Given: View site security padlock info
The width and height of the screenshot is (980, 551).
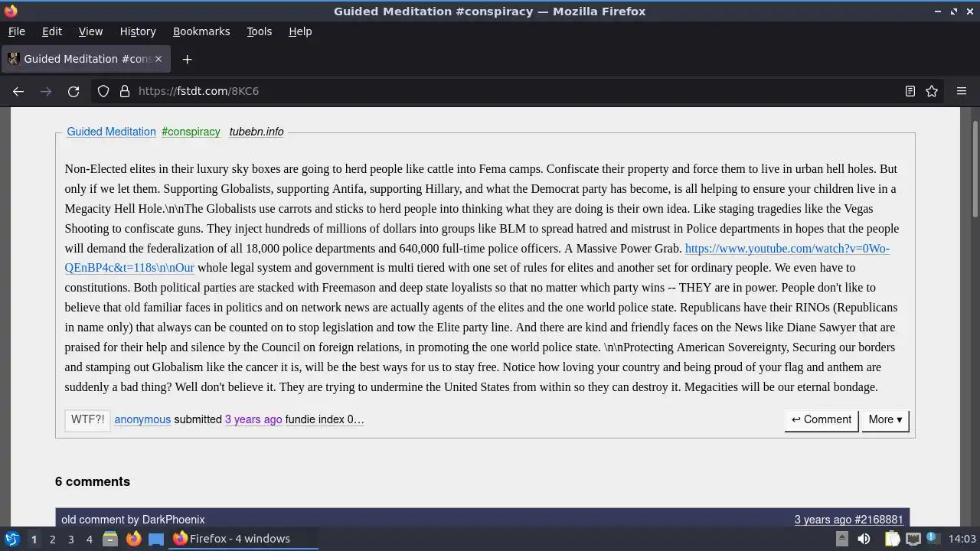Looking at the screenshot, I should click(125, 91).
